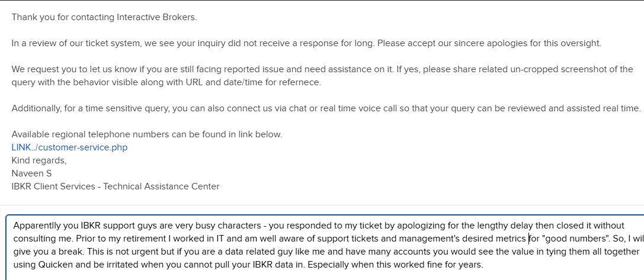This screenshot has width=644, height=280.
Task: Click the "Available regional telephone numbers" line
Action: click(x=146, y=134)
